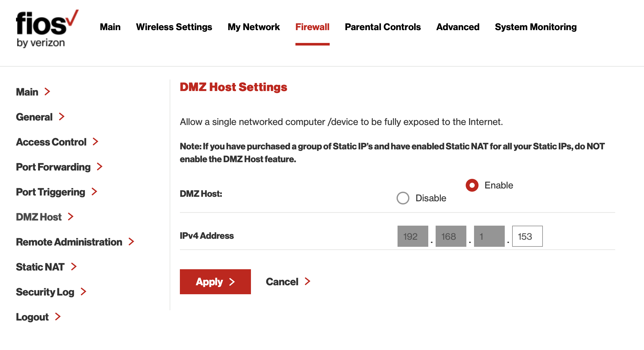The width and height of the screenshot is (644, 350).
Task: Click chevron arrow beside Static NAT
Action: 74,267
